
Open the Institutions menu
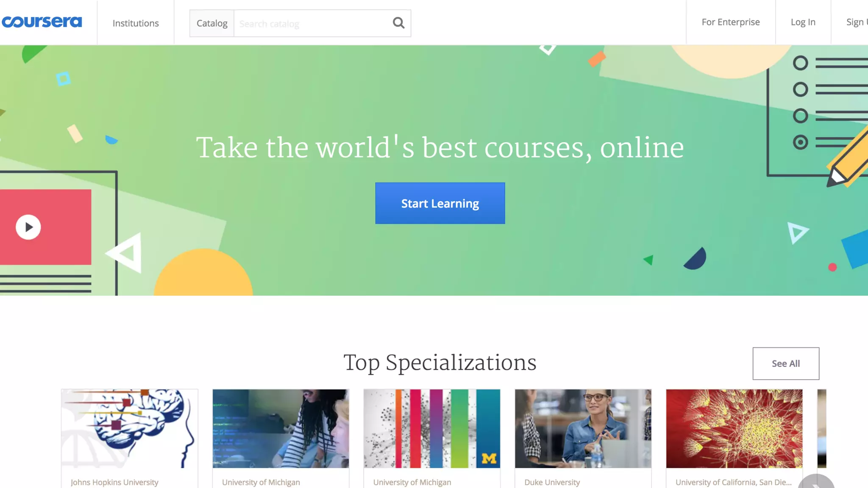point(136,23)
